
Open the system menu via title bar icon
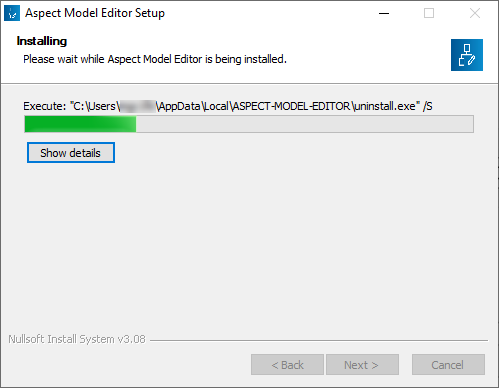click(x=12, y=13)
